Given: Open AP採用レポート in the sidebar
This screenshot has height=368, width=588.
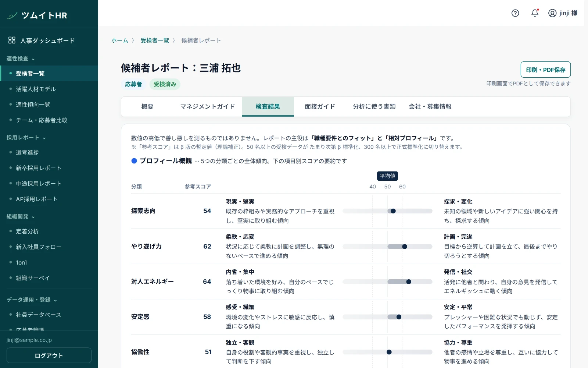Looking at the screenshot, I should click(49, 199).
